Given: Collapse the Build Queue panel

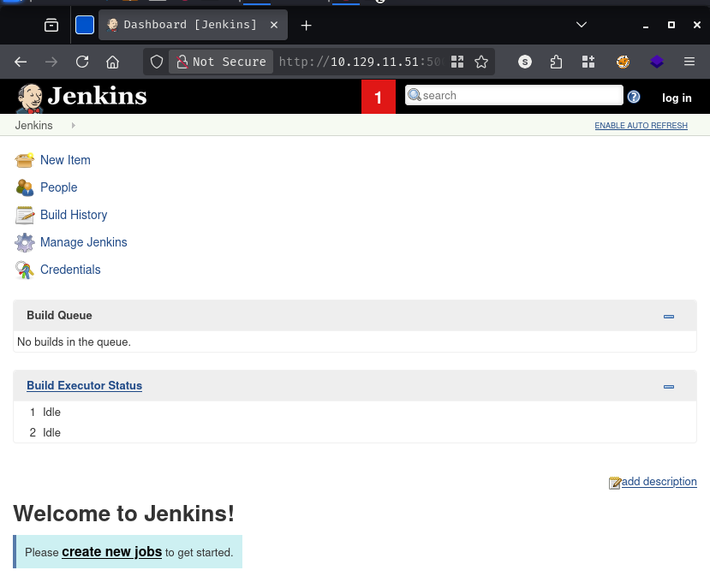Looking at the screenshot, I should (x=669, y=317).
